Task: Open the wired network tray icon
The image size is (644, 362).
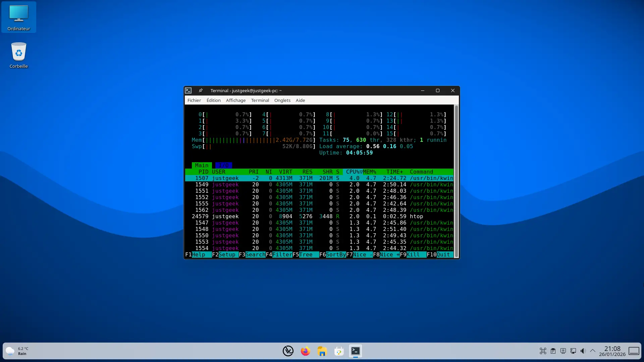Action: click(x=573, y=351)
